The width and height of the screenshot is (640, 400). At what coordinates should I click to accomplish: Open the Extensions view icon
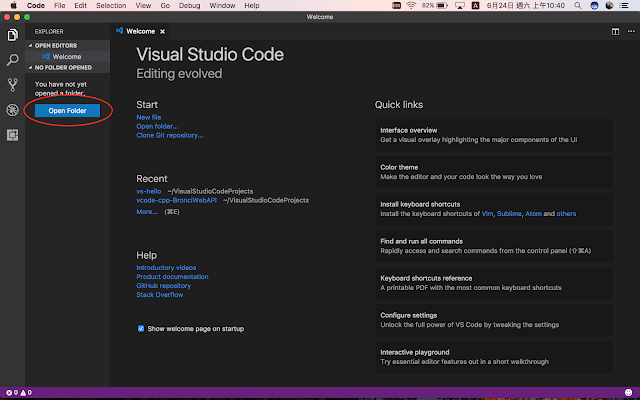12,134
